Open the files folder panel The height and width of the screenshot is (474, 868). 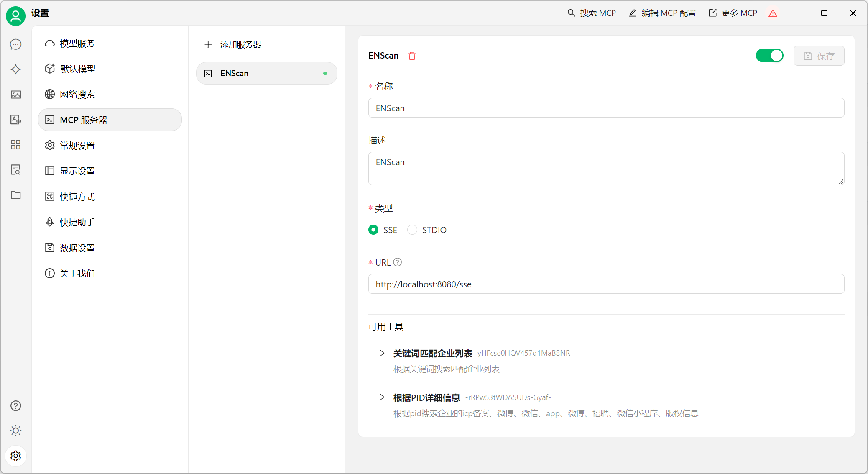coord(15,195)
